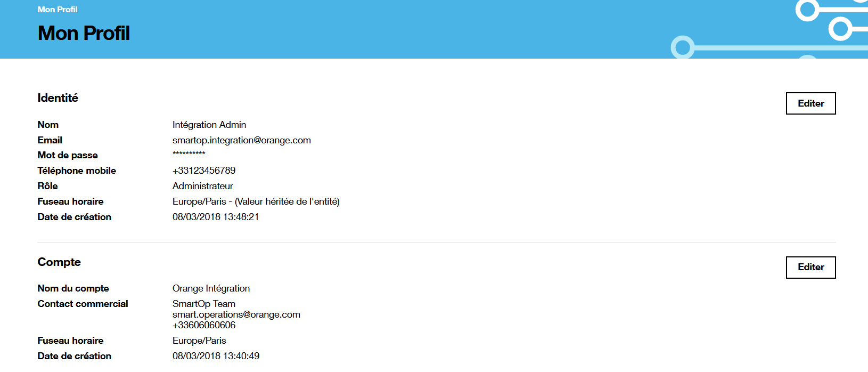Click the Contact commercial label
This screenshot has width=868, height=372.
[x=83, y=304]
